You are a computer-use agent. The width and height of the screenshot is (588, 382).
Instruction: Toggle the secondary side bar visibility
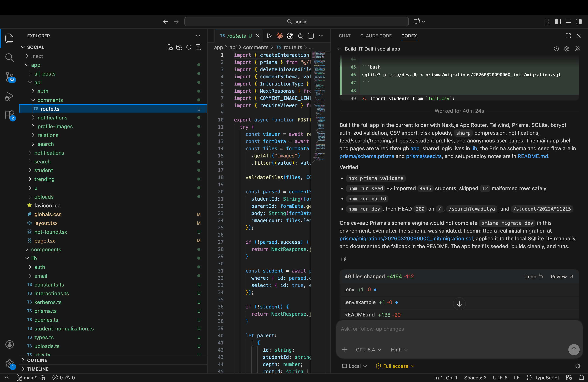click(579, 21)
